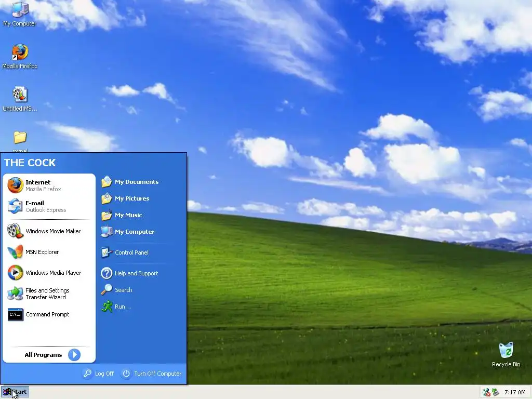Open Windows Movie Maker from Start menu

pyautogui.click(x=49, y=231)
